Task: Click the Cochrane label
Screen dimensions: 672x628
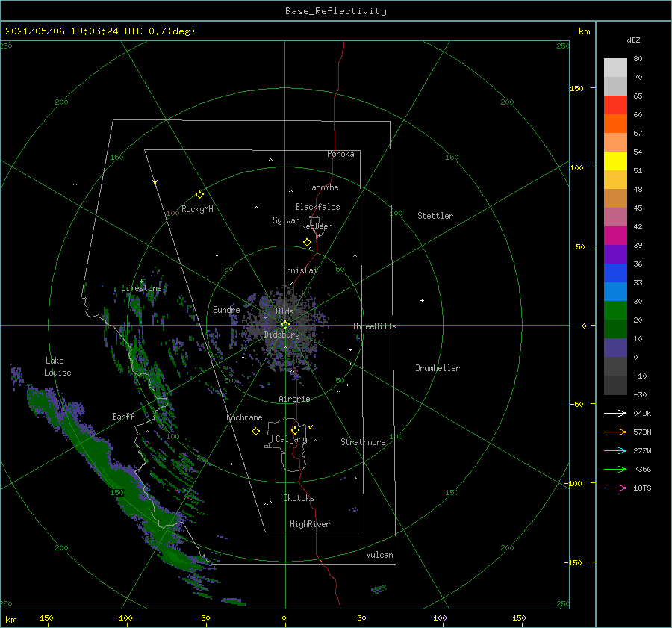Action: [x=244, y=417]
